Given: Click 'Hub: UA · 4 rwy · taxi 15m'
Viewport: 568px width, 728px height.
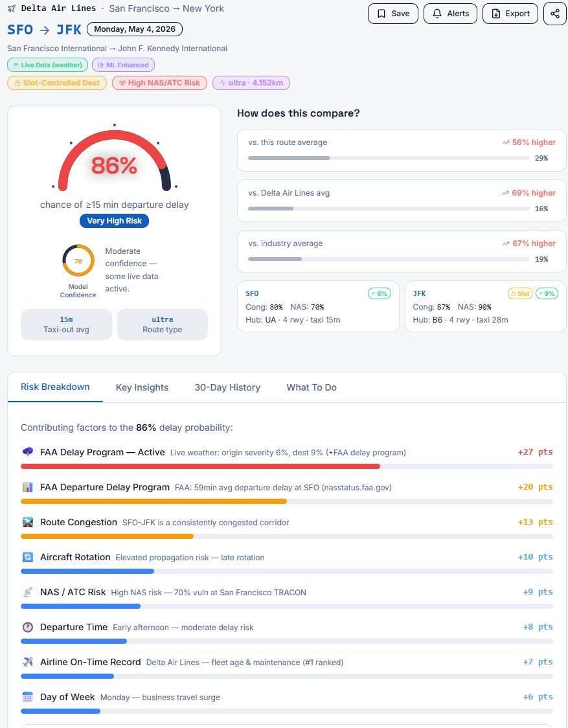Looking at the screenshot, I should 293,320.
